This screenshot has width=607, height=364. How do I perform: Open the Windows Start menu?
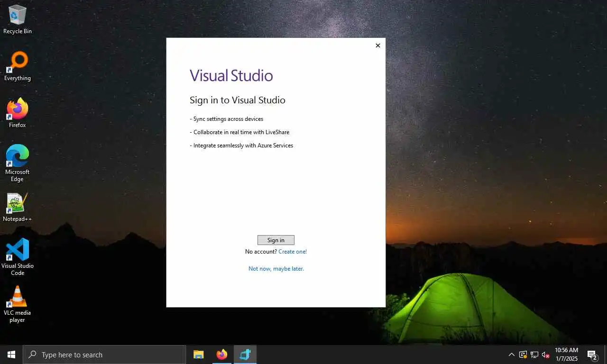(x=11, y=355)
